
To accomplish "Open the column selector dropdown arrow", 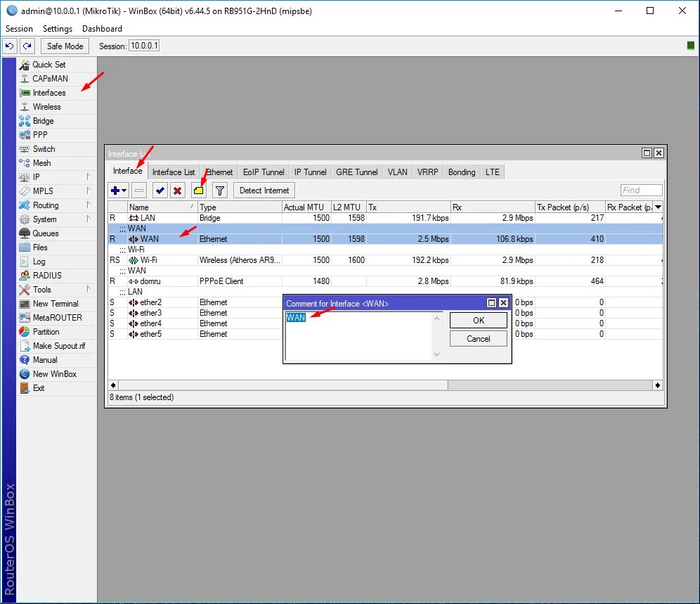I will coord(658,207).
